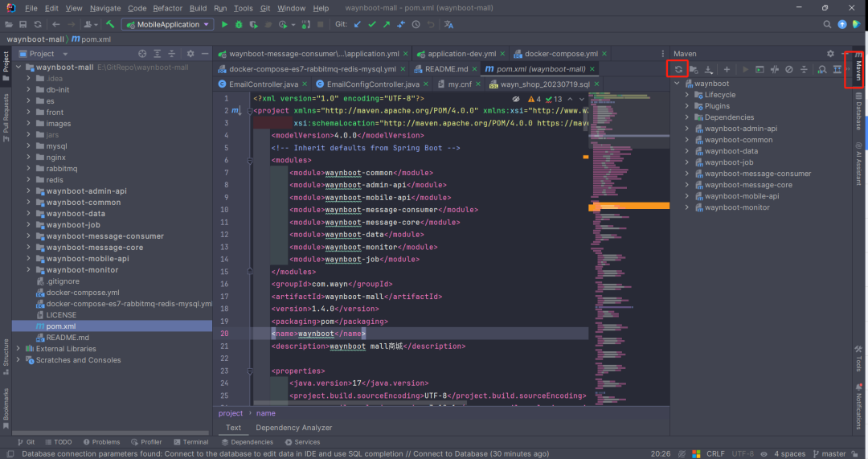Navigate back with left arrow icon
Image resolution: width=868 pixels, height=459 pixels.
56,24
